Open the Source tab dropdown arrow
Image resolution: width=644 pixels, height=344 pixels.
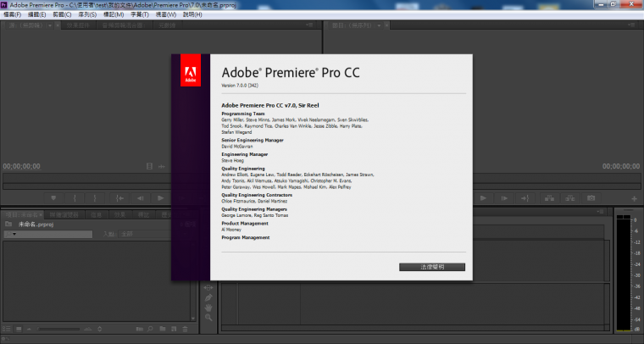pos(50,25)
